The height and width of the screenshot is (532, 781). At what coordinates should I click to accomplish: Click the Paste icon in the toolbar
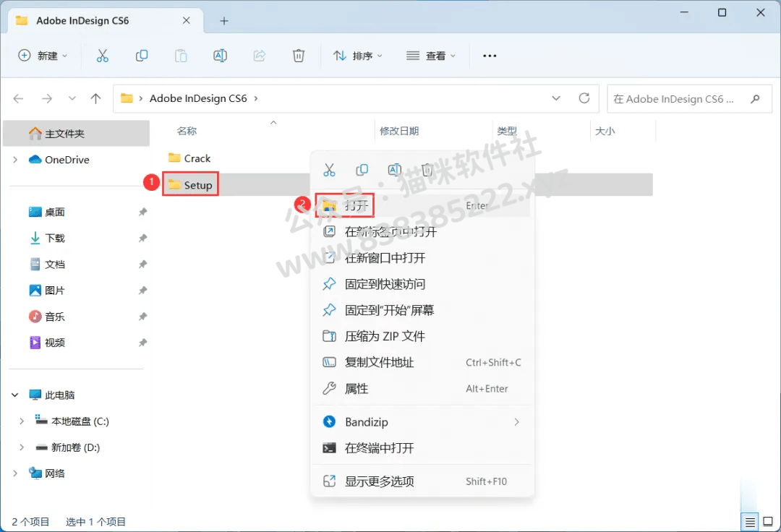click(181, 56)
